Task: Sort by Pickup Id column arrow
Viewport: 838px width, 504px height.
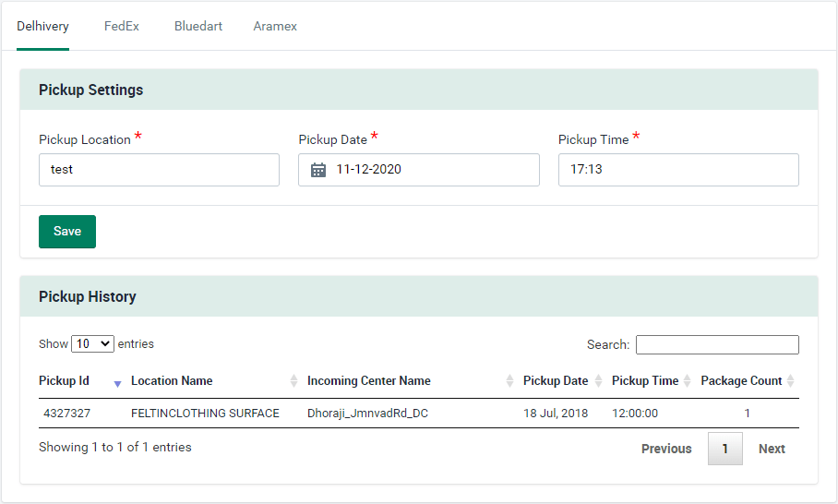Action: point(117,382)
